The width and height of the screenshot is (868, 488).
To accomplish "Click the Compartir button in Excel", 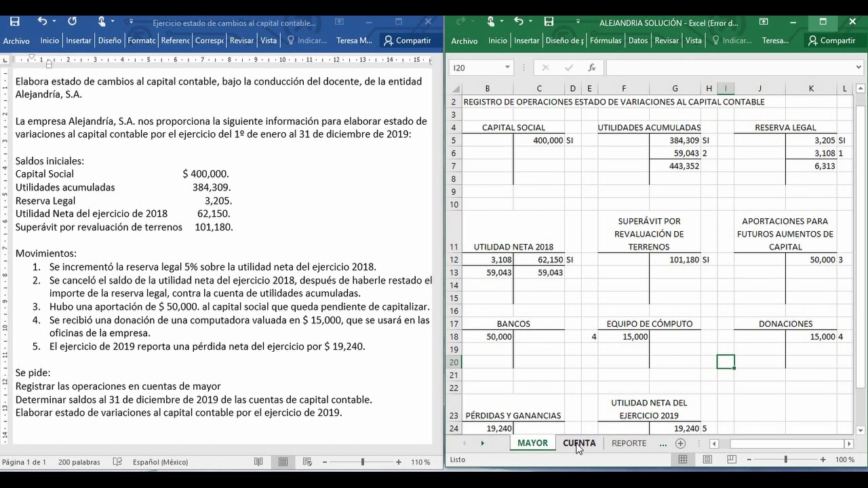I will click(x=832, y=41).
